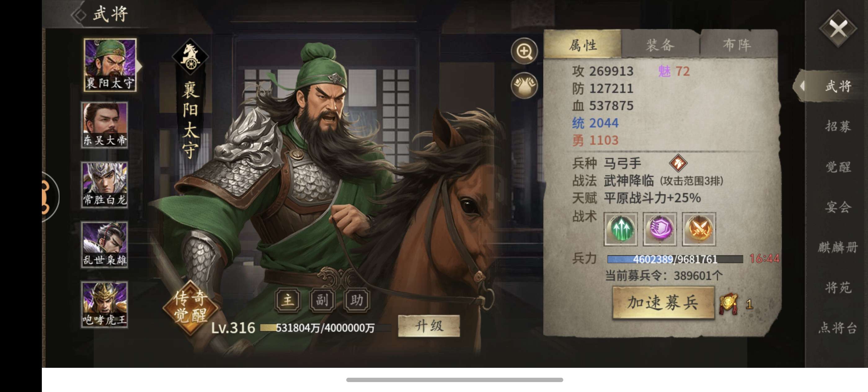Select the green arrows tactic icon
The image size is (868, 392).
coord(620,229)
